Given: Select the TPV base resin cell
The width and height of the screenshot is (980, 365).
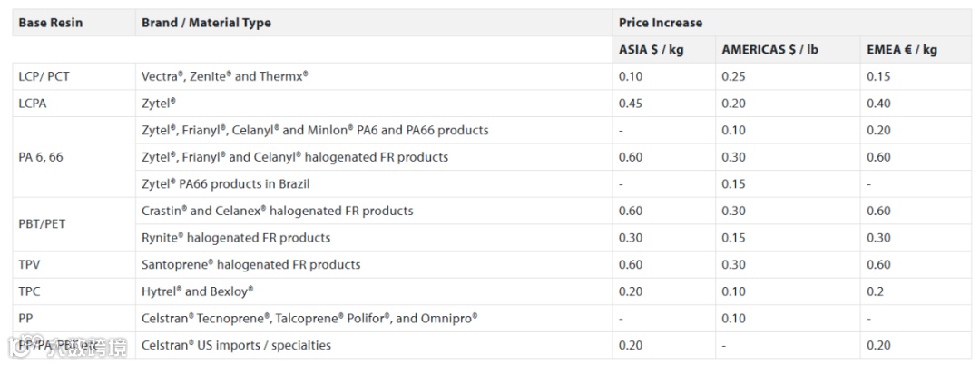Looking at the screenshot, I should click(x=30, y=264).
